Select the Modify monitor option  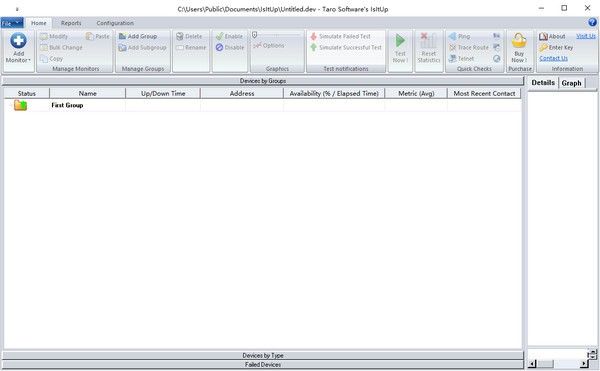pyautogui.click(x=54, y=36)
